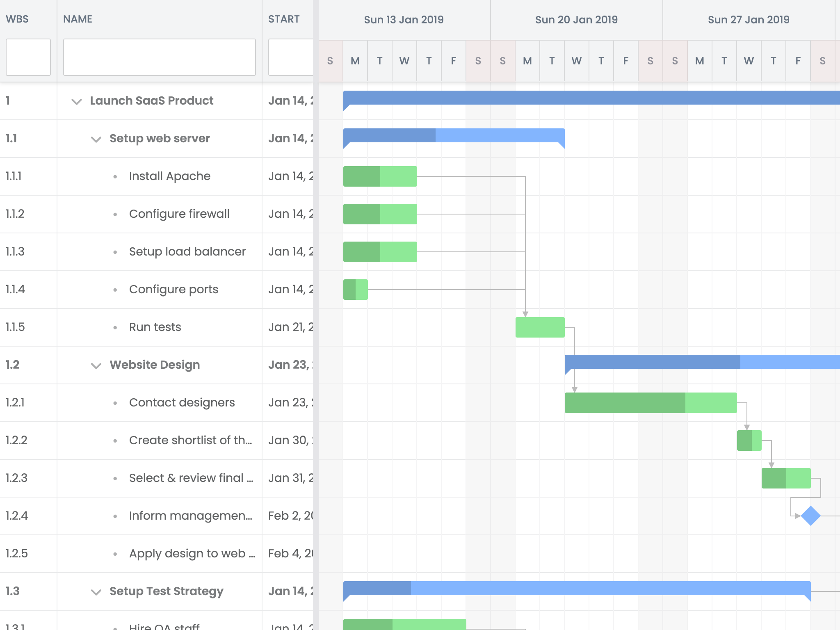Select the milestone diamond for Inform management

[811, 516]
